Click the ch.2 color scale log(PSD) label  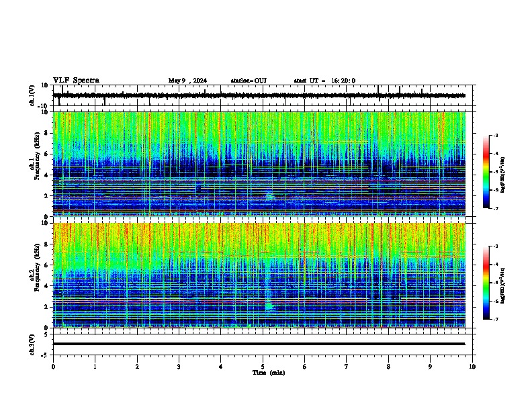coord(503,285)
